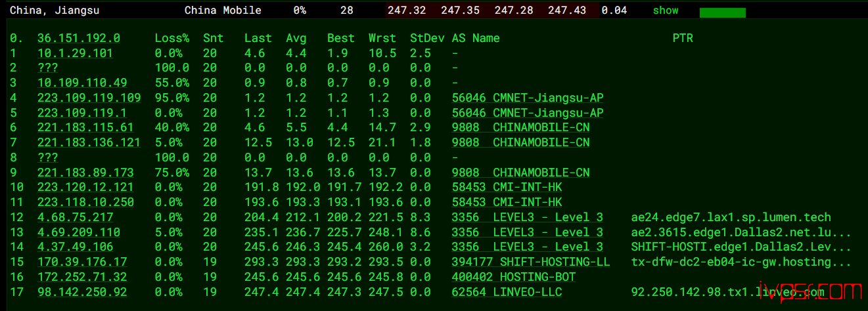
Task: Open AS 394177 SHIFT-HOSTING-LL link
Action: coord(531,262)
